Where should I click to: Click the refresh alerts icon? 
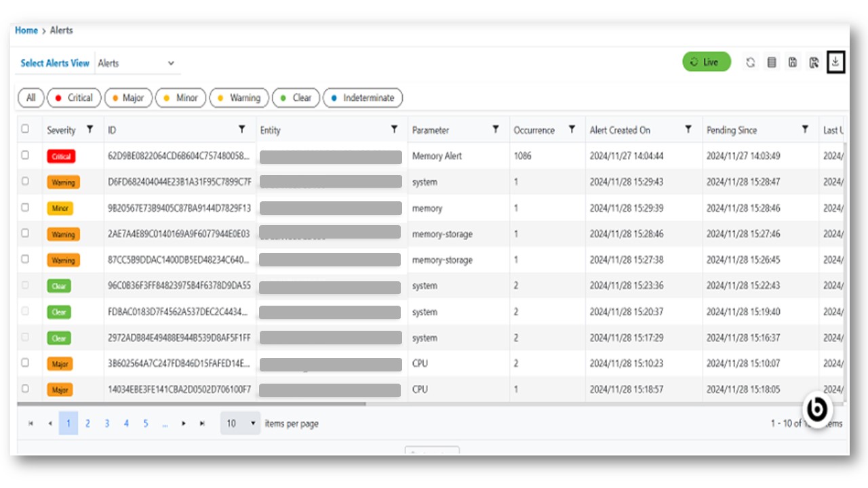tap(750, 62)
